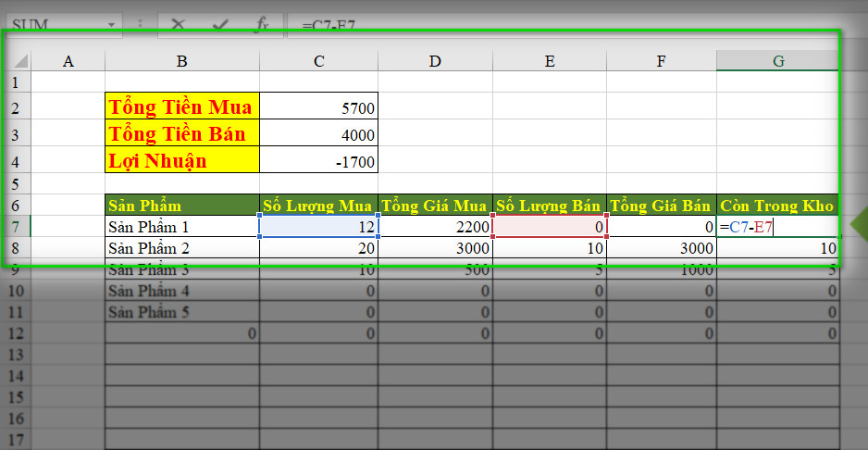Click the 'Tổng Tiền Bán' label cell
The height and width of the screenshot is (450, 868).
click(182, 133)
